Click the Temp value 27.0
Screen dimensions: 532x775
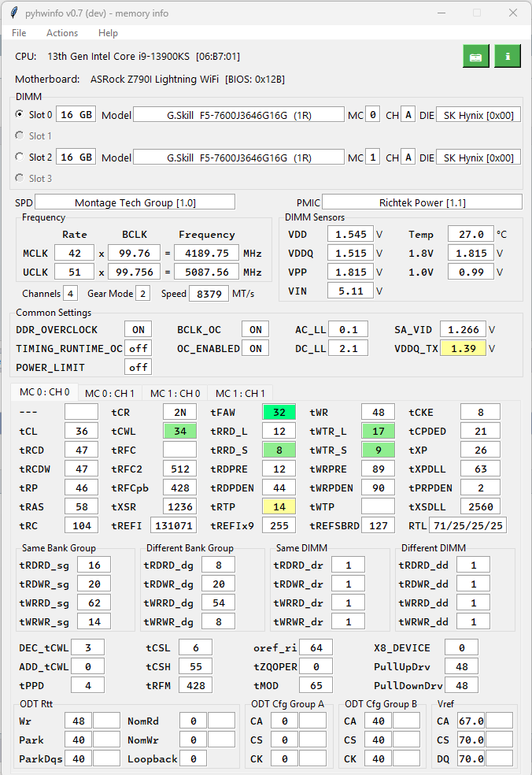(471, 234)
